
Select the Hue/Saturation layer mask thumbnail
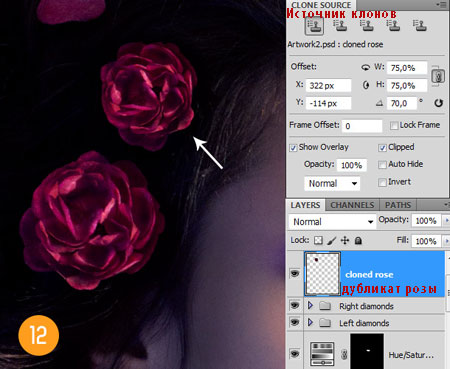[367, 351]
